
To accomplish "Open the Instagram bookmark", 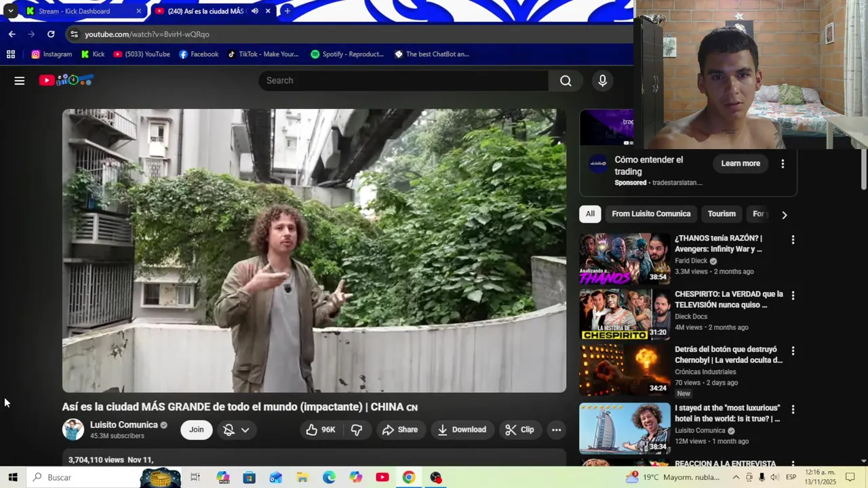I will tap(52, 54).
